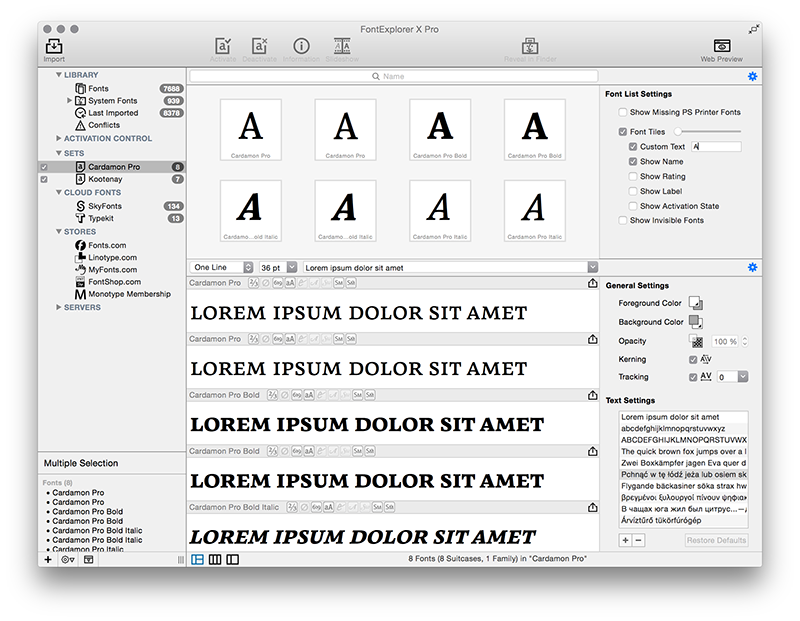Click the Name search field
This screenshot has height=621, width=800.
pos(393,76)
